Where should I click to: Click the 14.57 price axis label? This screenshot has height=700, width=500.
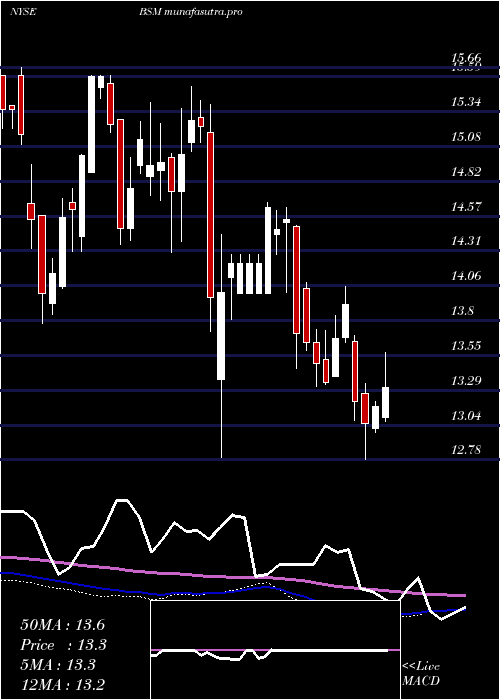pyautogui.click(x=466, y=207)
